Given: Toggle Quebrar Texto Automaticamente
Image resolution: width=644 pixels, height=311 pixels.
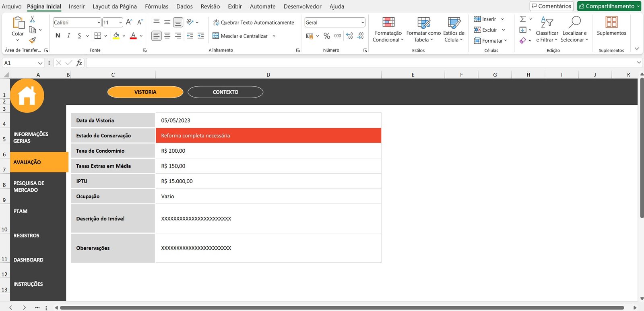Looking at the screenshot, I should coord(254,23).
